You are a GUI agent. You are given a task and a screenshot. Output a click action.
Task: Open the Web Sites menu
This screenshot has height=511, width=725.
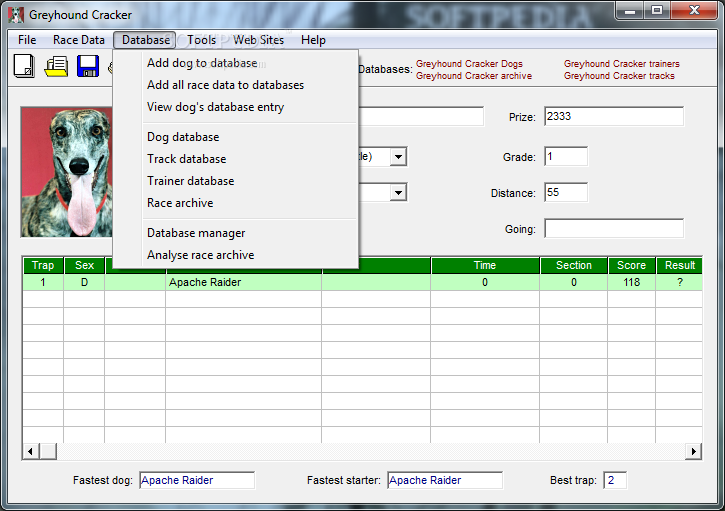point(258,40)
